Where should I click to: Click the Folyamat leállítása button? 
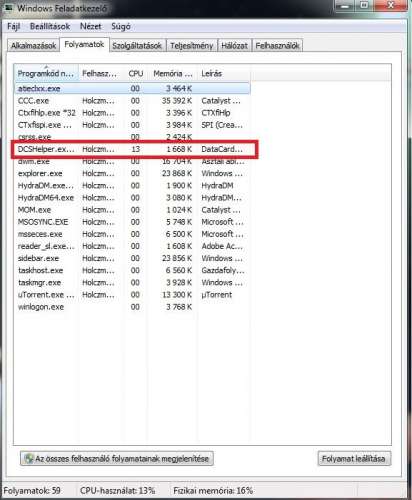pyautogui.click(x=354, y=459)
